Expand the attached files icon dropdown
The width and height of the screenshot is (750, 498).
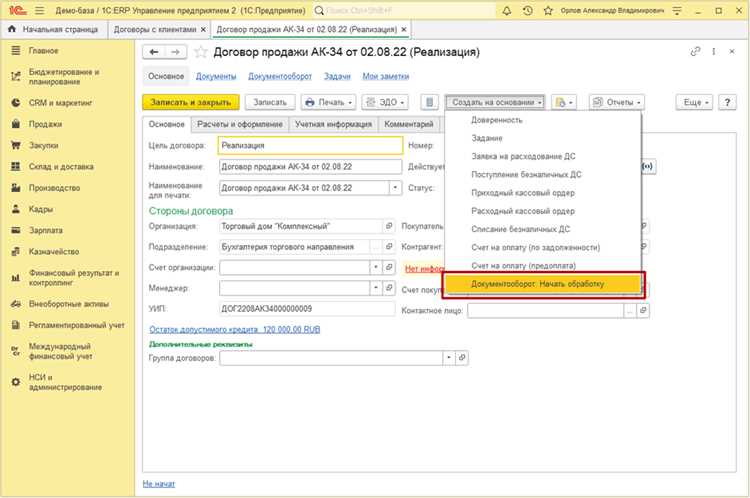[x=563, y=102]
